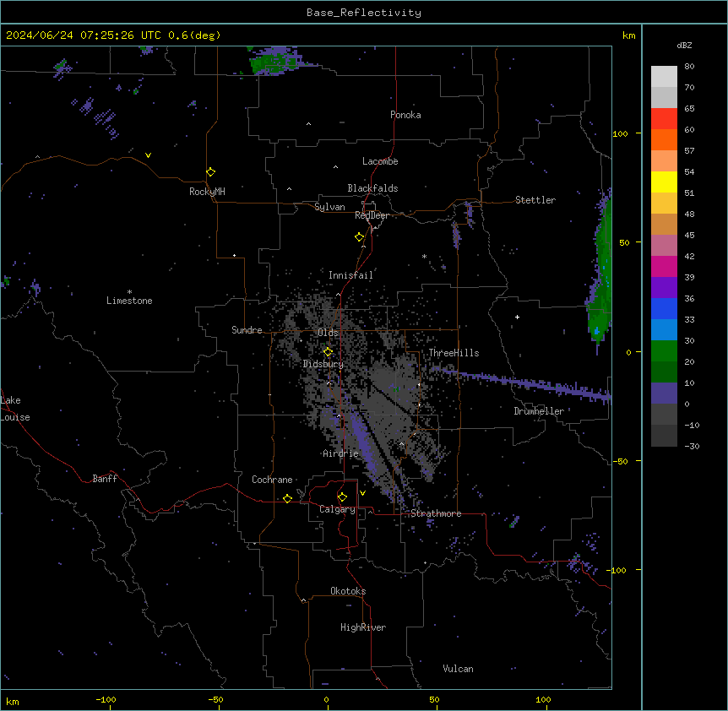Image resolution: width=728 pixels, height=711 pixels.
Task: Click the Ponoka city label
Action: (x=405, y=115)
